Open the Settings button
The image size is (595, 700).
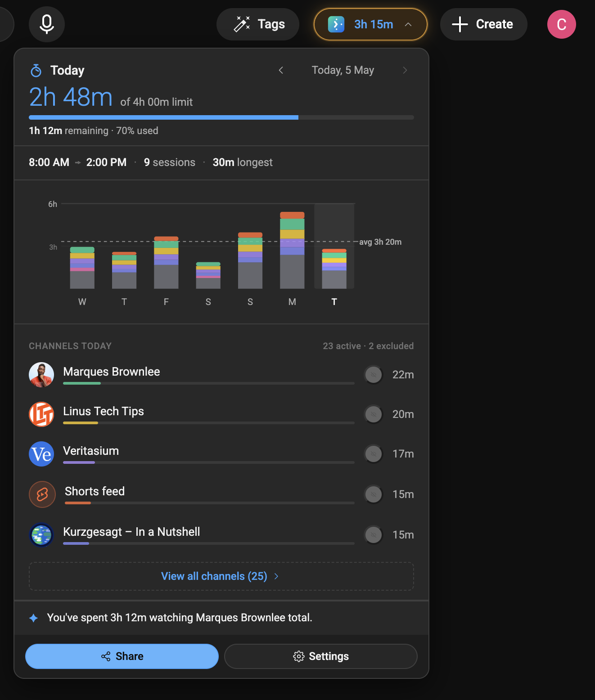click(321, 656)
